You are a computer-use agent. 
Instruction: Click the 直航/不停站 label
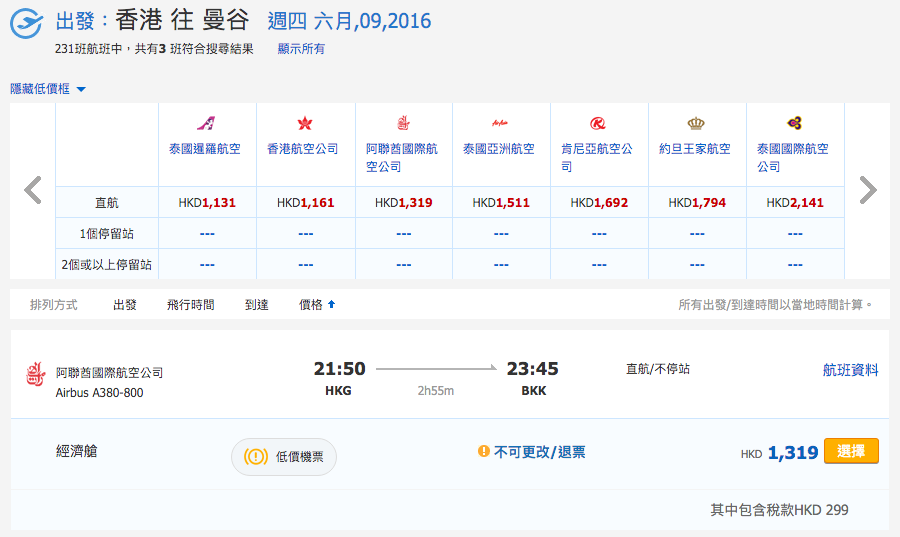(x=658, y=369)
